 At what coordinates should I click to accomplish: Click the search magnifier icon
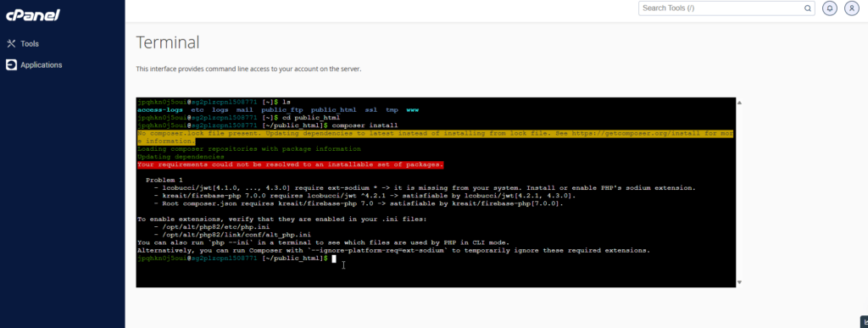[808, 8]
